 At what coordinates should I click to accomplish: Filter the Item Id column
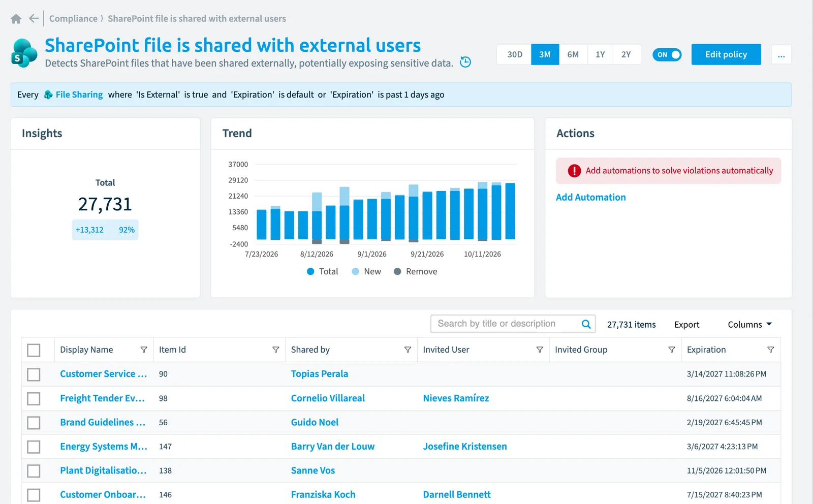pyautogui.click(x=276, y=350)
